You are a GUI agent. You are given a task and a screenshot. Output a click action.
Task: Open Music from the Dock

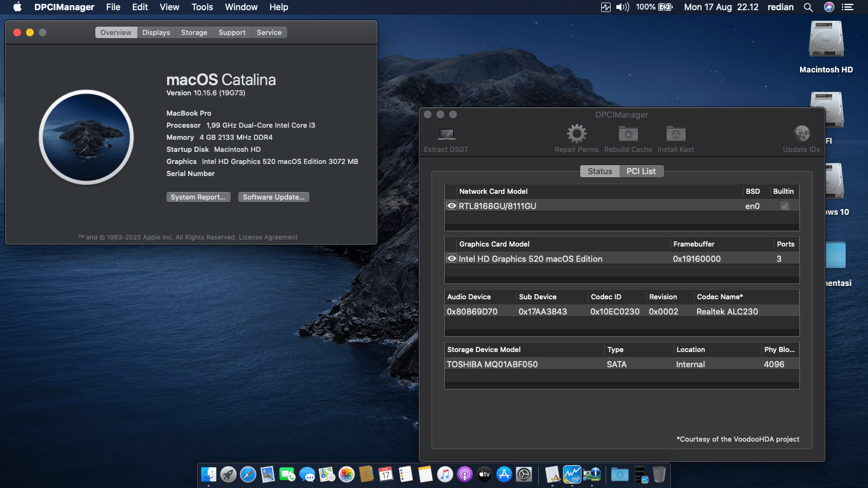tap(445, 474)
